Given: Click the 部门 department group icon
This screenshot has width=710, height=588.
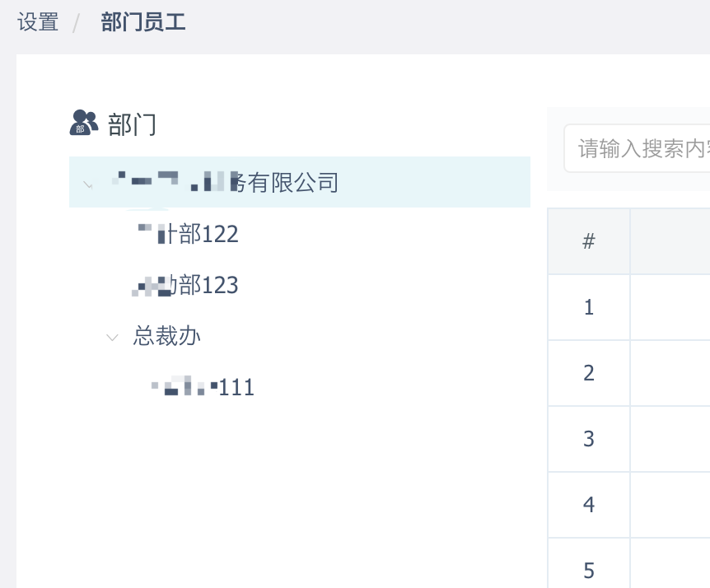Looking at the screenshot, I should [x=83, y=124].
